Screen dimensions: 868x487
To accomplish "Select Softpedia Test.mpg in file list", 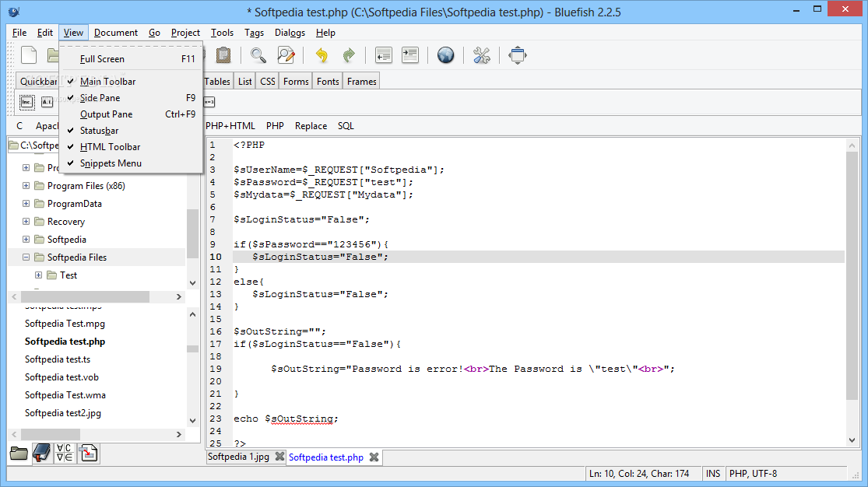I will coord(65,324).
